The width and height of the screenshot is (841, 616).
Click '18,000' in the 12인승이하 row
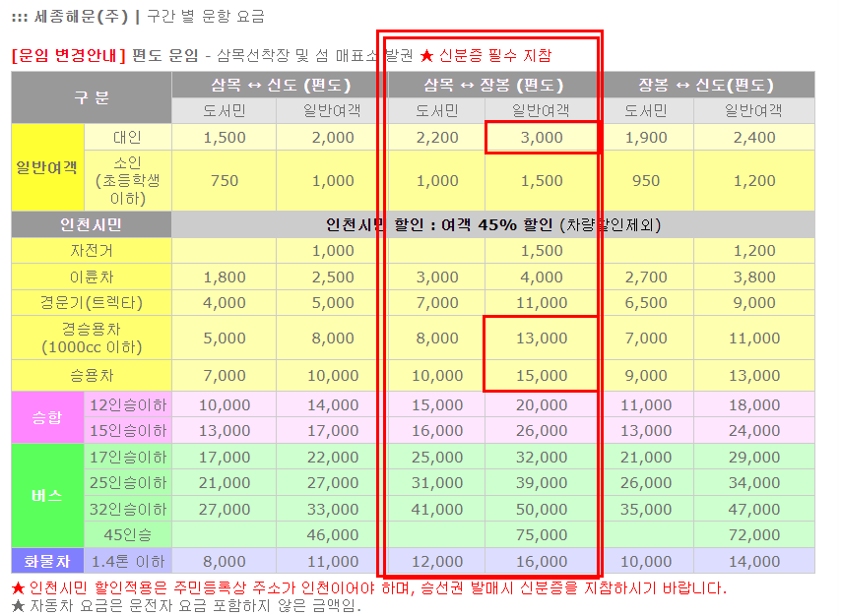click(x=754, y=404)
